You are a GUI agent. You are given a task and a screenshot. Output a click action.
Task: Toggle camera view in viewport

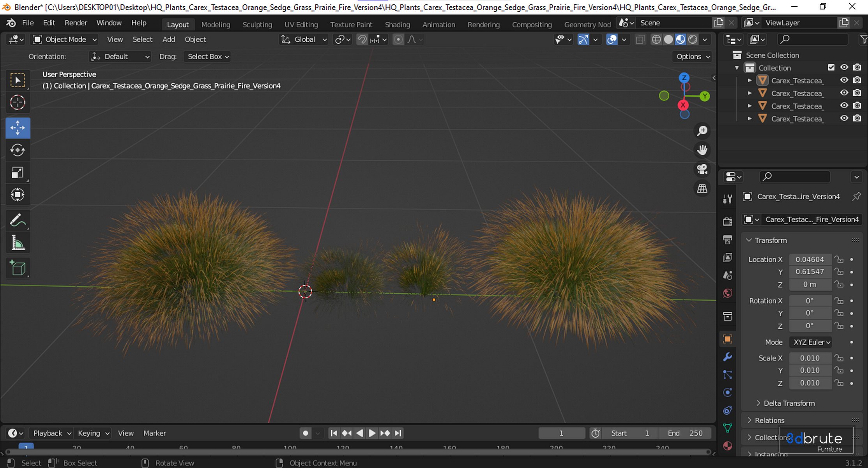(x=702, y=169)
